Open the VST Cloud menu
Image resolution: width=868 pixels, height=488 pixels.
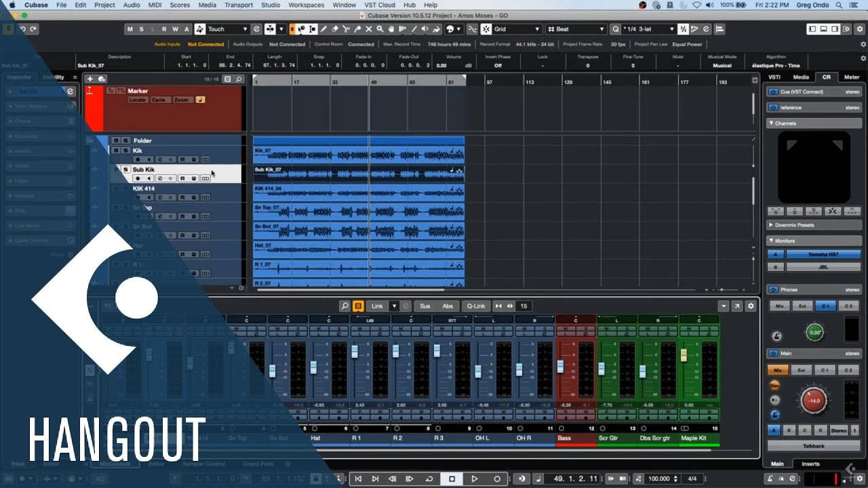pyautogui.click(x=380, y=5)
